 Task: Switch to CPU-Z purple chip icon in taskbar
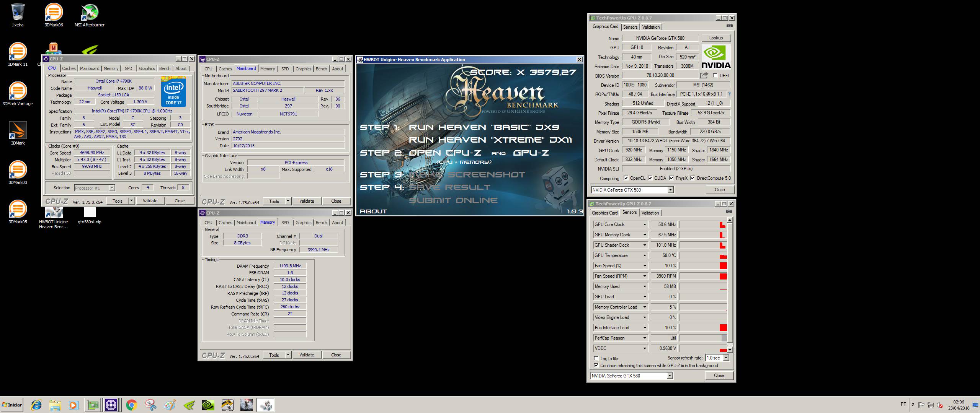click(x=111, y=405)
